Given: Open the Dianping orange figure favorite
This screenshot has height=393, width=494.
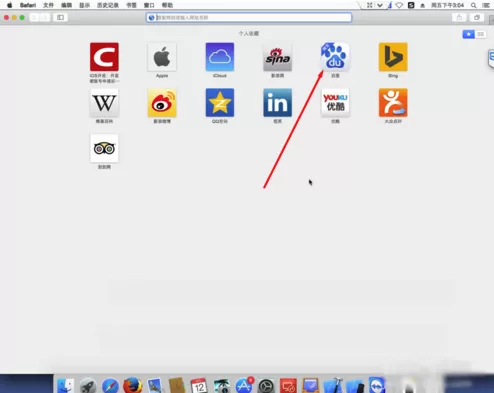Looking at the screenshot, I should pos(393,103).
